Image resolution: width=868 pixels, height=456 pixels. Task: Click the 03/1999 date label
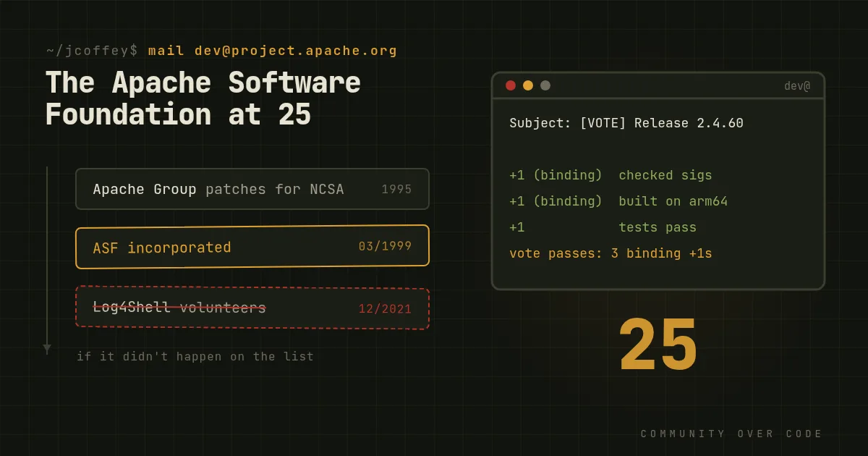click(385, 246)
